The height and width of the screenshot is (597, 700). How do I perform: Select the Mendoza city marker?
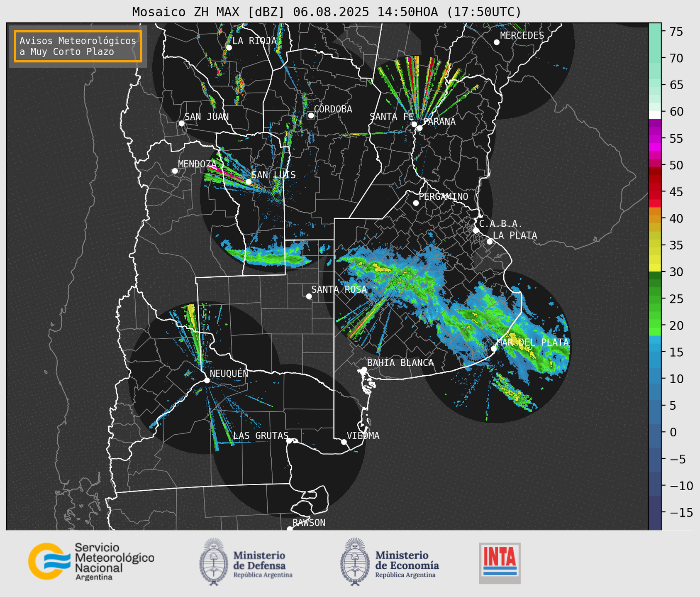tap(175, 171)
